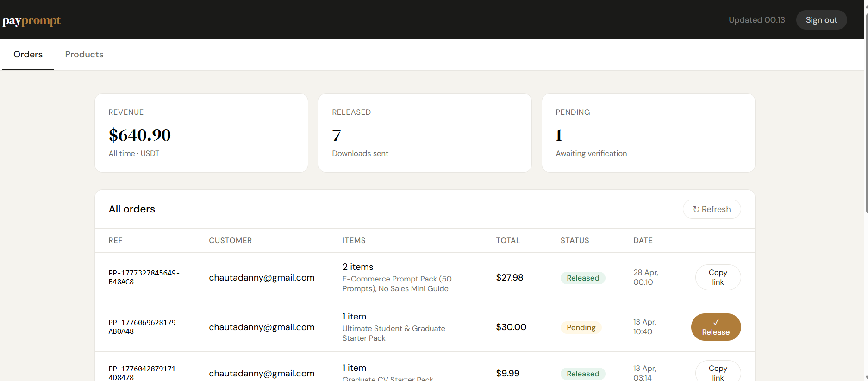This screenshot has height=381, width=868.
Task: Select the Pending status badge
Action: coord(581,327)
